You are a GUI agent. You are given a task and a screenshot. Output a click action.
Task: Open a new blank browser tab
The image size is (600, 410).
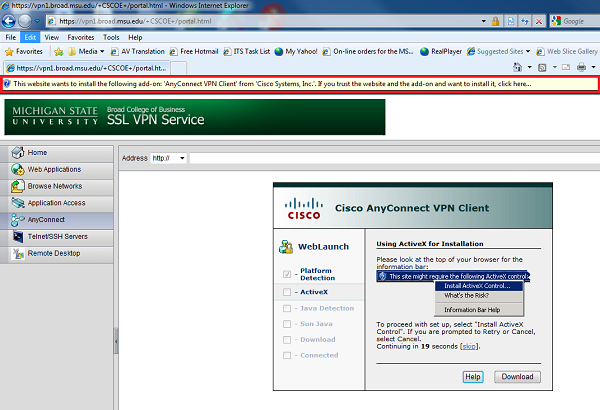178,68
